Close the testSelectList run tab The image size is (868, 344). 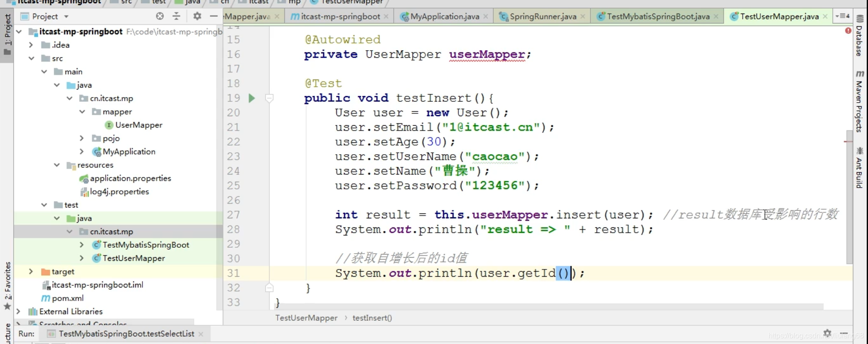(201, 334)
